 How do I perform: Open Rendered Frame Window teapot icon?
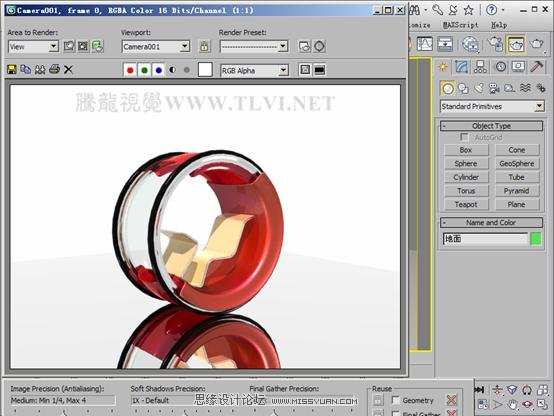[516, 44]
